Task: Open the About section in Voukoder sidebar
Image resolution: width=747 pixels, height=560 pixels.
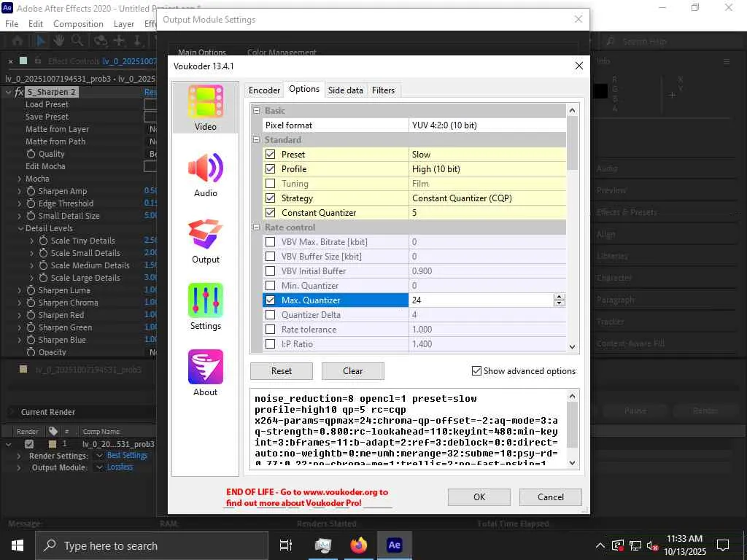Action: pos(205,373)
